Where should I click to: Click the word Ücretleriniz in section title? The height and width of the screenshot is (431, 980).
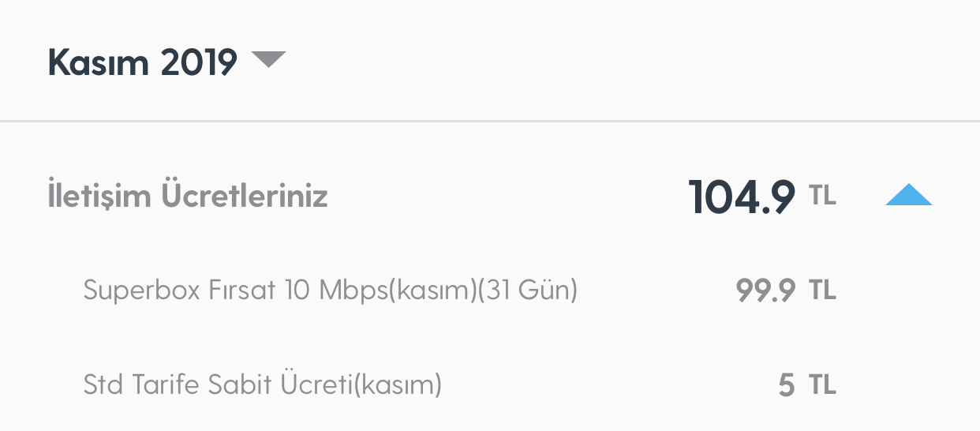click(x=245, y=196)
